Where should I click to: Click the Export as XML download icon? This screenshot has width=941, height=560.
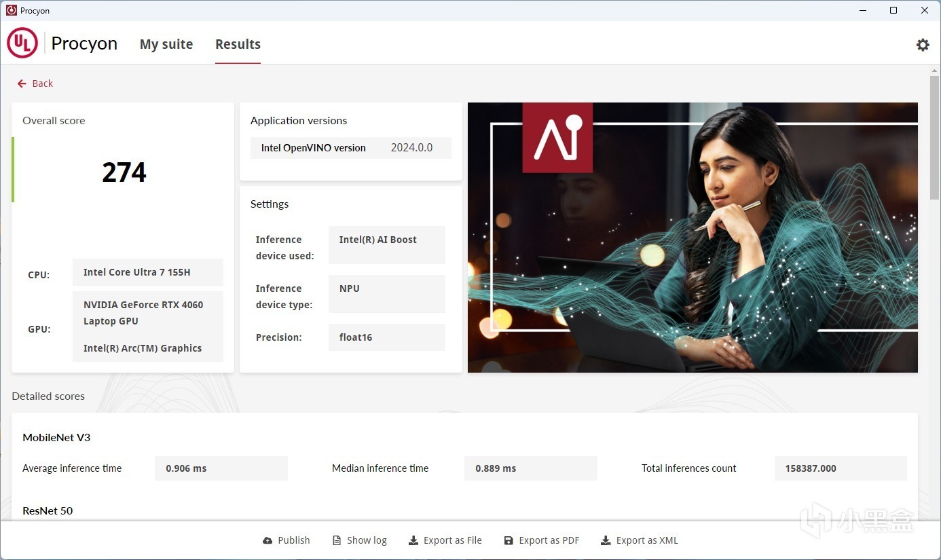click(x=606, y=540)
